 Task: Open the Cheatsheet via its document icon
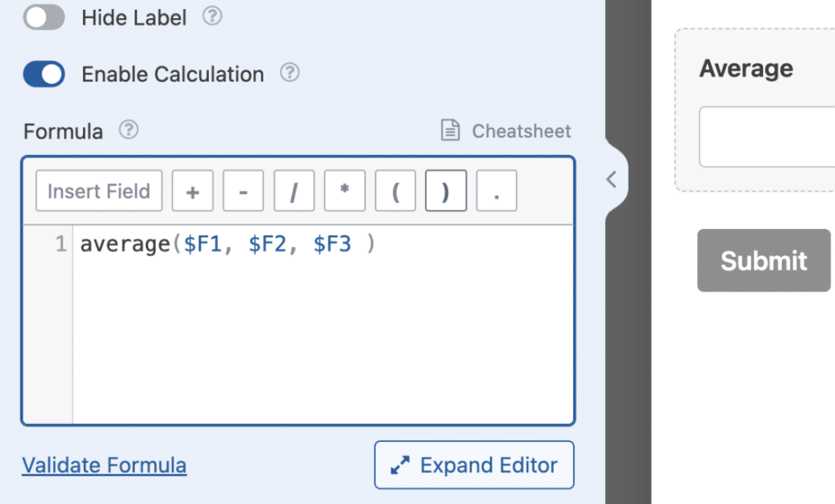(x=449, y=130)
